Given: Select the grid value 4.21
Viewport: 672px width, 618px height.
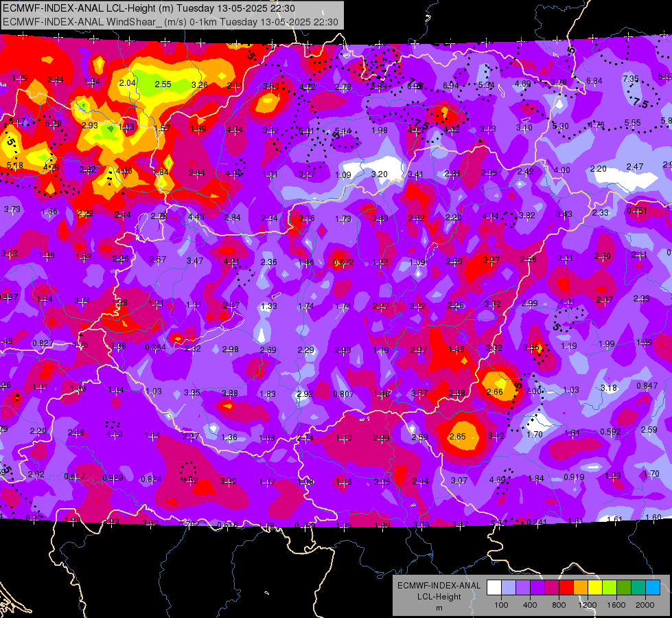Looking at the screenshot, I should tap(231, 261).
